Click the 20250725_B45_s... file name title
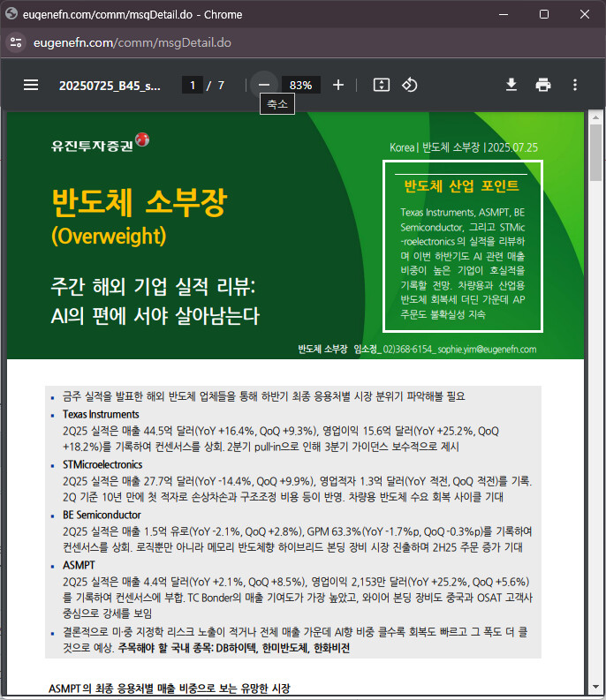 [110, 86]
